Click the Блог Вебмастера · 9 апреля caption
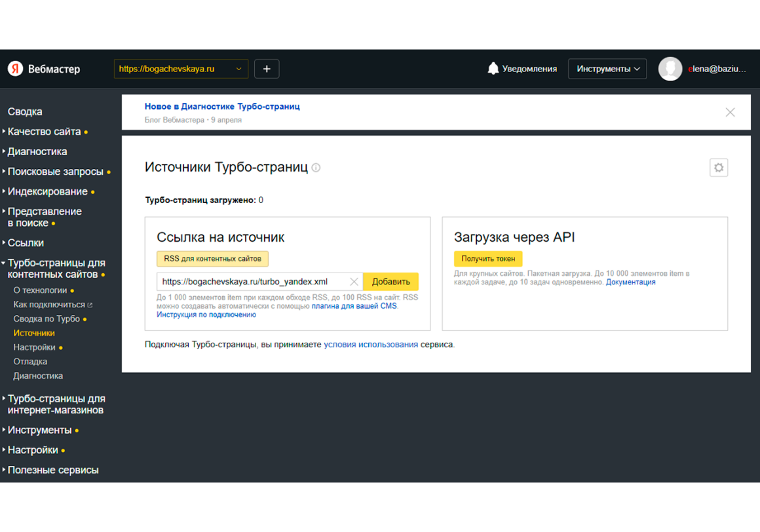Viewport: 760px width, 532px height. pos(193,120)
